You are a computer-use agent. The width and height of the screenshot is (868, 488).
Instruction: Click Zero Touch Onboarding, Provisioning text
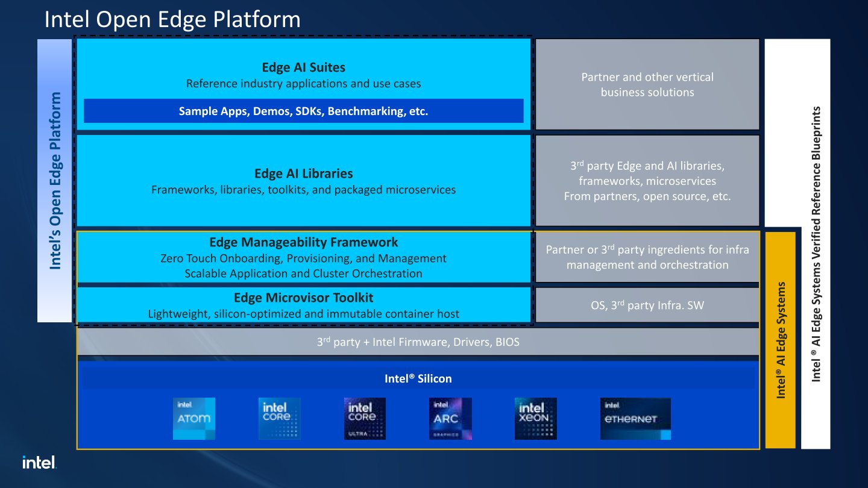pyautogui.click(x=303, y=258)
